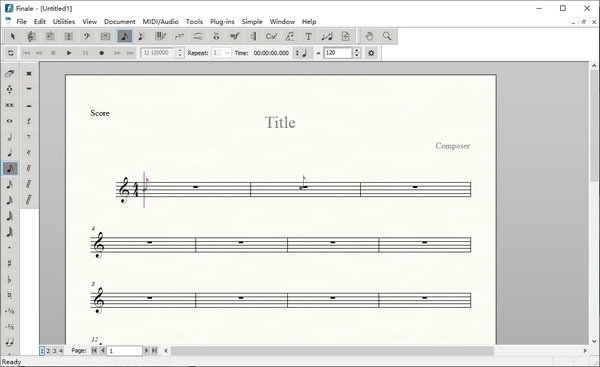Pick the Eraser in Simple Entry palette
Viewport: 600px width, 367px height.
coord(10,73)
